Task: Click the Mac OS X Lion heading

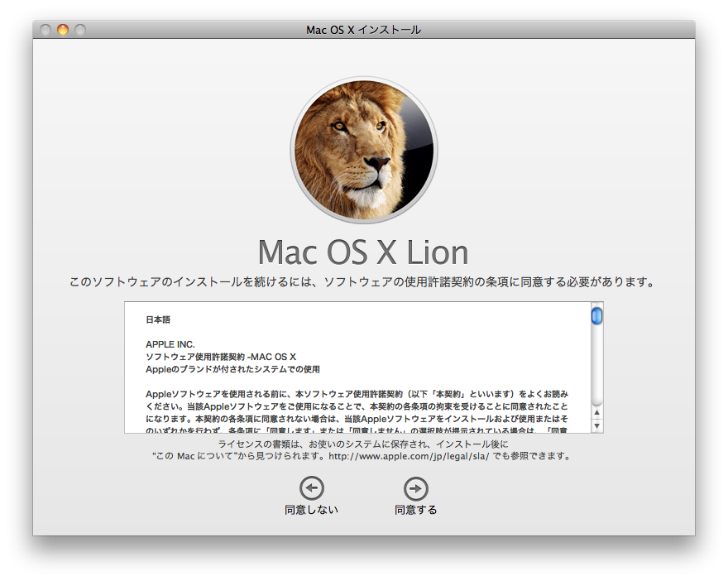Action: click(363, 252)
